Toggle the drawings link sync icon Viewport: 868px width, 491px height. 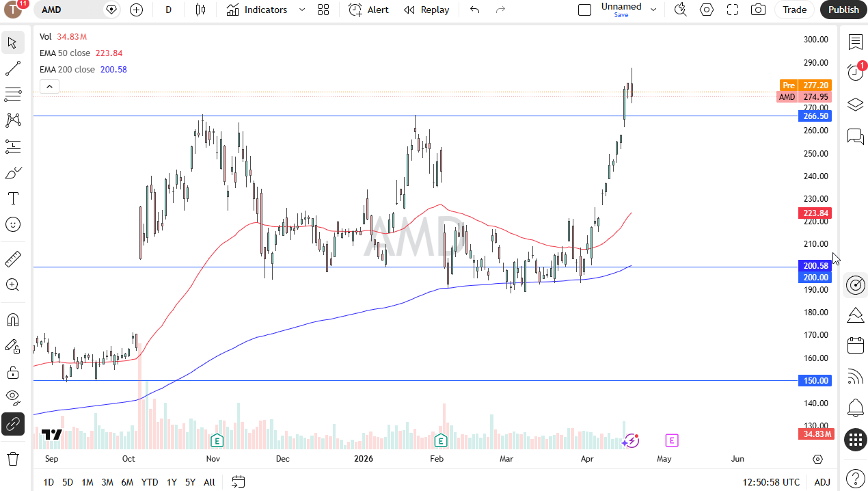click(x=12, y=424)
